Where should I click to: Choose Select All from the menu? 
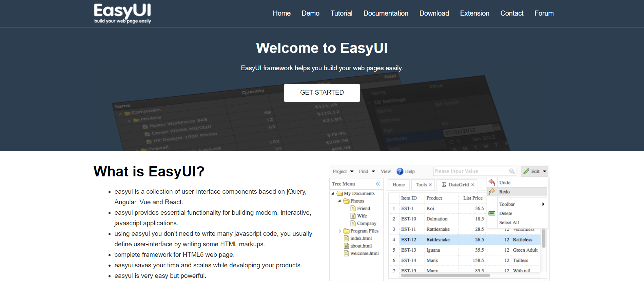(x=517, y=223)
